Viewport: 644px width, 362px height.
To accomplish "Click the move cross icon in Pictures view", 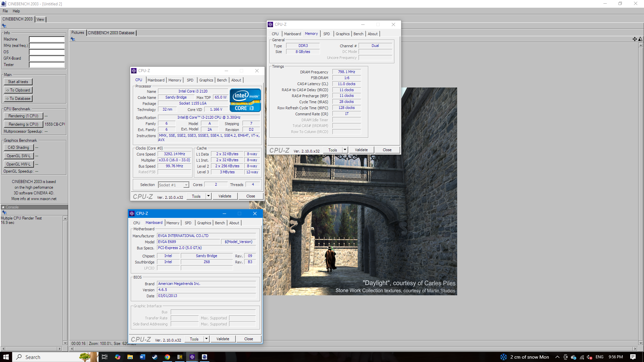I will click(635, 39).
